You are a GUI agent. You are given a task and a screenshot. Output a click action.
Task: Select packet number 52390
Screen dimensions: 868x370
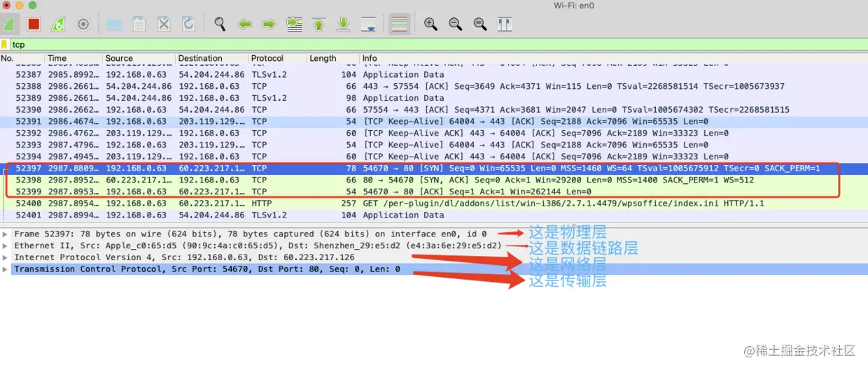pyautogui.click(x=434, y=110)
